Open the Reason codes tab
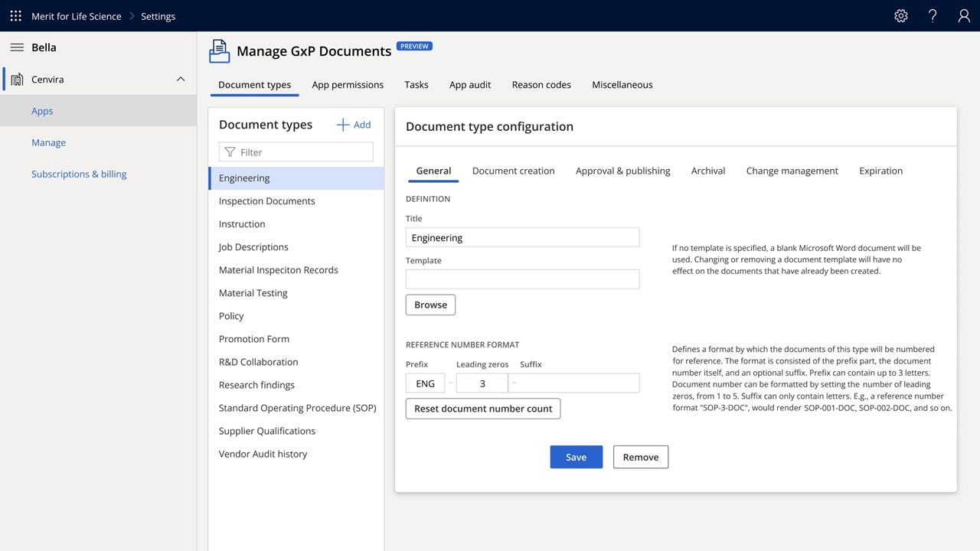980x551 pixels. click(541, 84)
